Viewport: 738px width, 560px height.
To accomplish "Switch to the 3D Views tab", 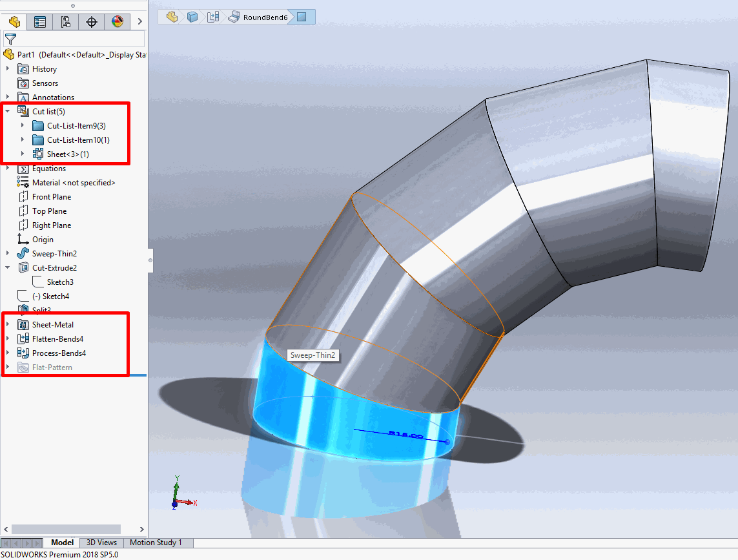I will [101, 543].
